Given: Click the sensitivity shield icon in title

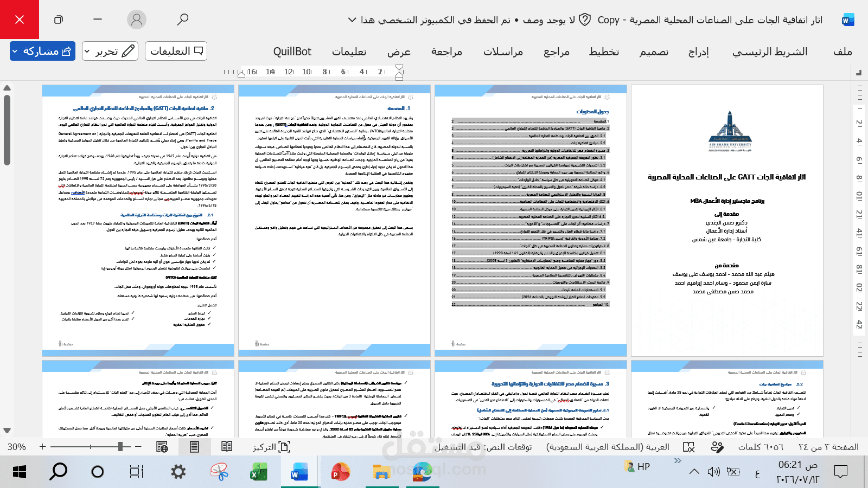Looking at the screenshot, I should (x=585, y=20).
